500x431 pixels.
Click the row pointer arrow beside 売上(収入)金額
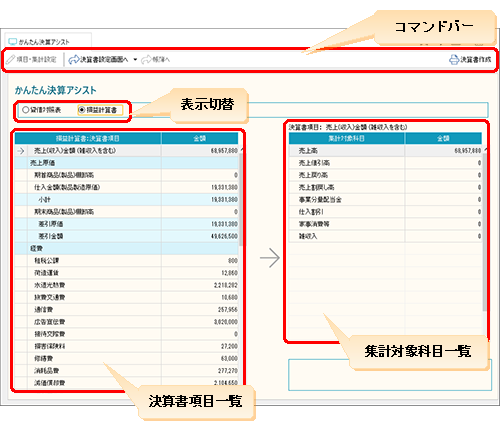(21, 151)
